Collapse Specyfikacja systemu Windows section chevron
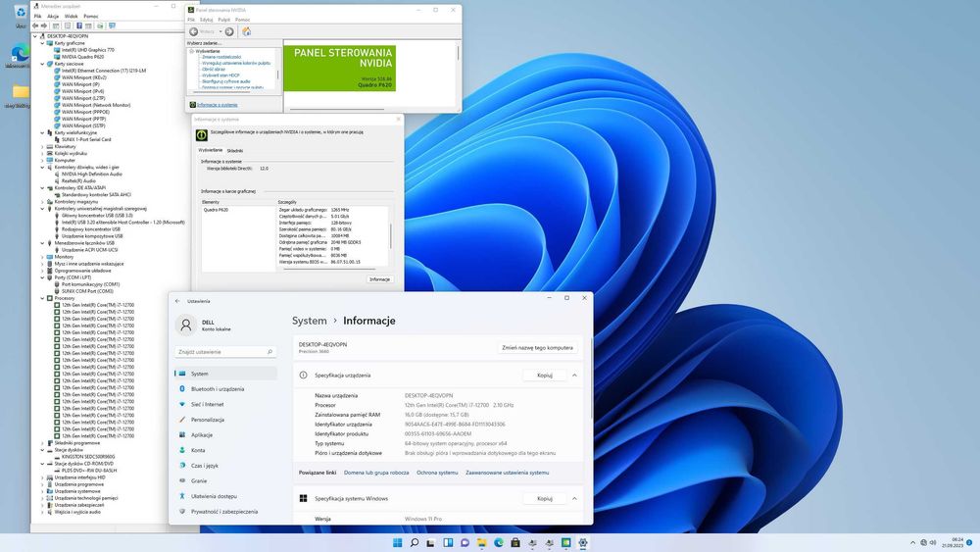 574,498
